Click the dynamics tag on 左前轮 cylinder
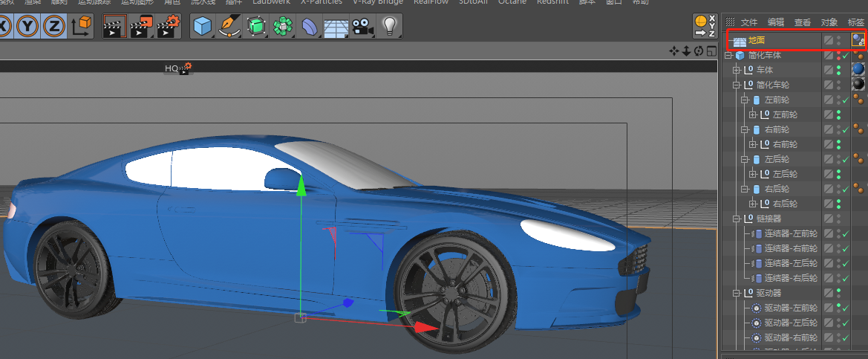This screenshot has height=359, width=868. tap(858, 100)
